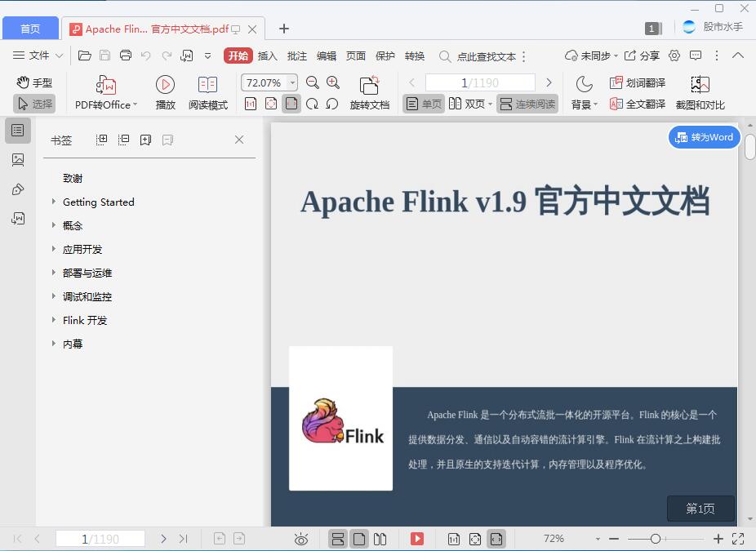Toggle two-page icon in status bar
This screenshot has height=551, width=756.
(x=380, y=539)
